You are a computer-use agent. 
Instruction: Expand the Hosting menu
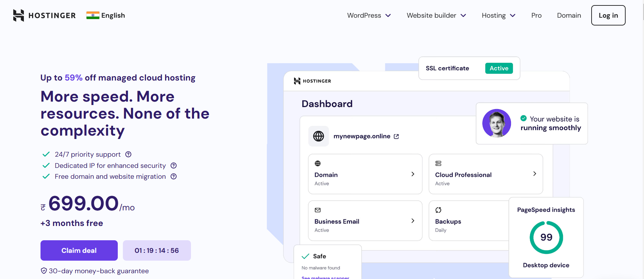coord(499,15)
